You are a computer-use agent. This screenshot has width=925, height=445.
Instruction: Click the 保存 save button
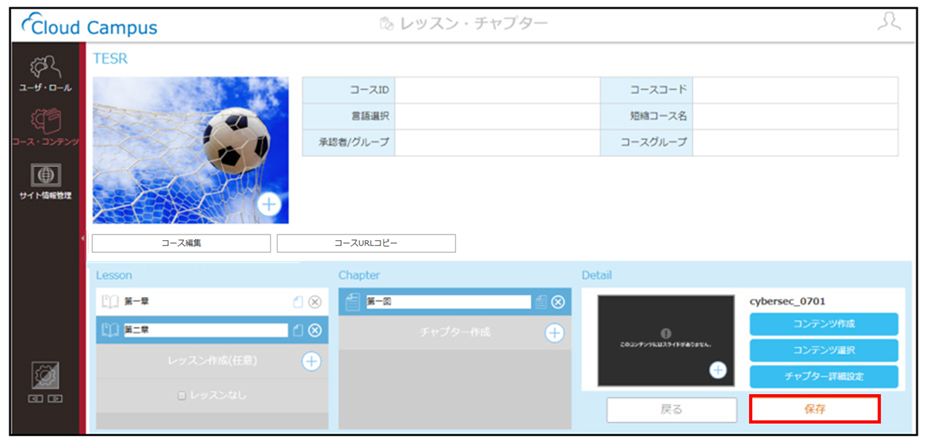[815, 409]
